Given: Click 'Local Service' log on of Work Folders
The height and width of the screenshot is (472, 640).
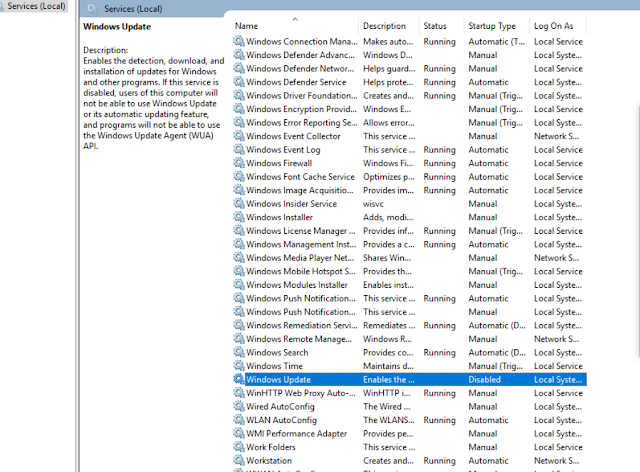Looking at the screenshot, I should point(558,447).
